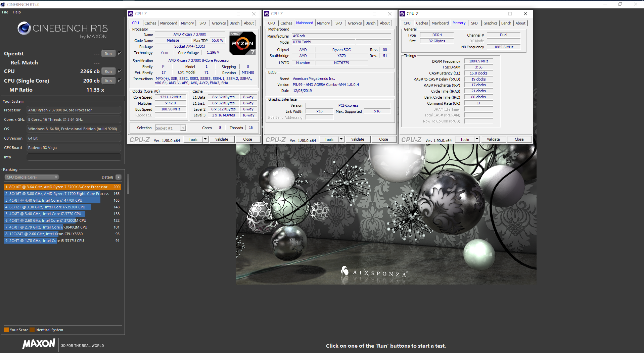Run the CPU Single Core benchmark
This screenshot has height=353, width=644.
pos(108,81)
